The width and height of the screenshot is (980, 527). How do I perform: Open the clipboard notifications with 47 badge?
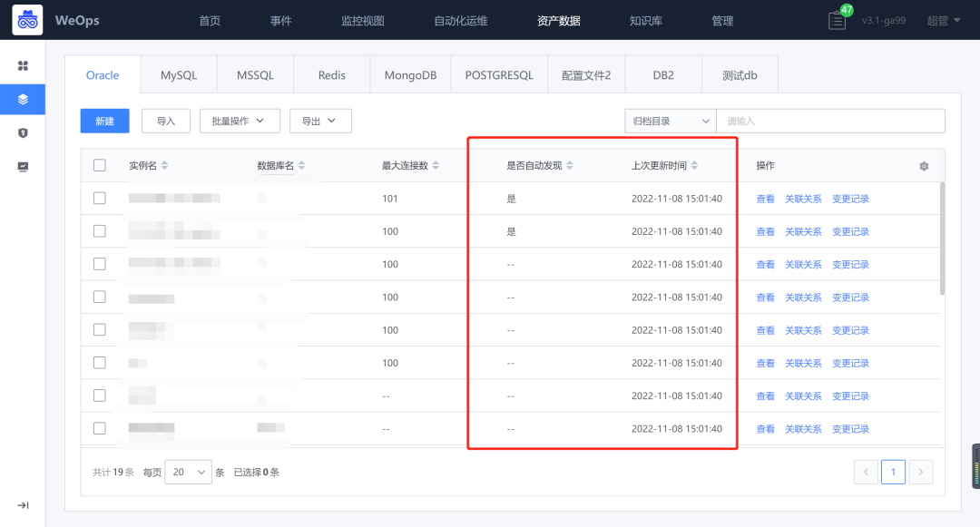[x=838, y=20]
